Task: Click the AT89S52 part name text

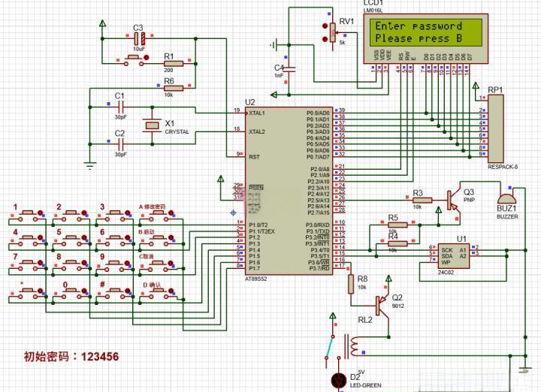Action: pos(256,279)
